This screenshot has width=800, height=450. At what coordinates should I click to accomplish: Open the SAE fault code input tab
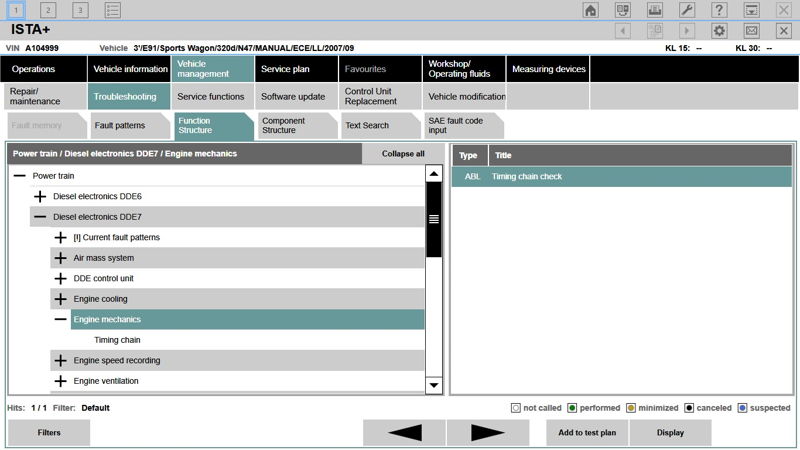455,126
